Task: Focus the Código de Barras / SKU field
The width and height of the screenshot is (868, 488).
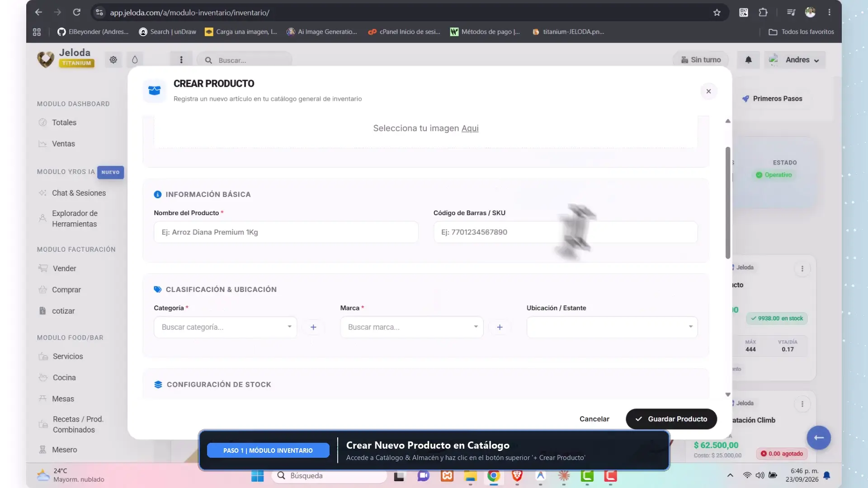Action: 566,232
